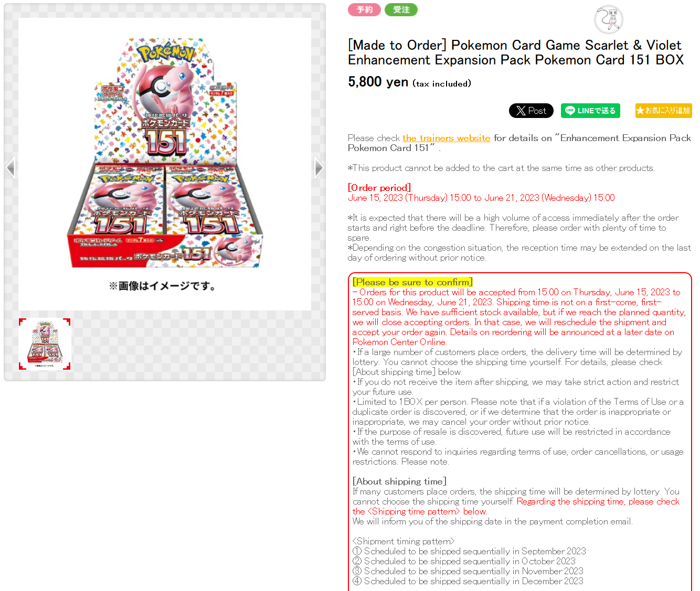Click the main Pokemon Card 151 box image
This screenshot has width=700, height=591.
coord(165,153)
